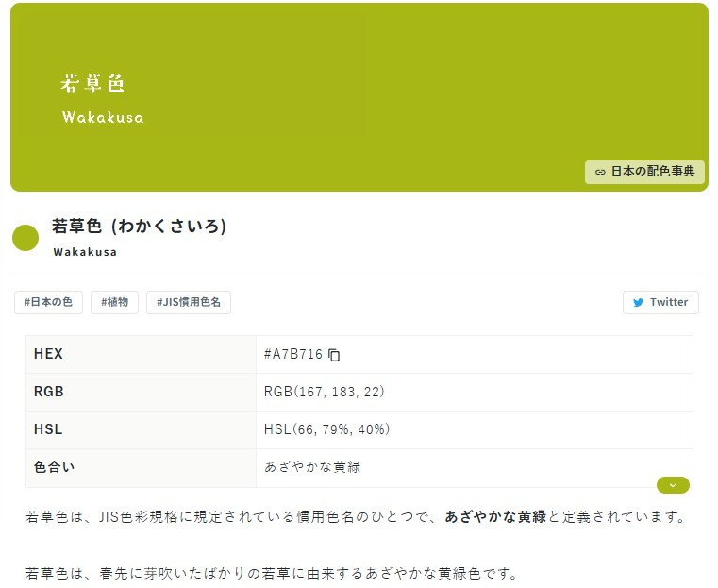
Task: Select the #日本の色 tag
Action: coord(48,302)
